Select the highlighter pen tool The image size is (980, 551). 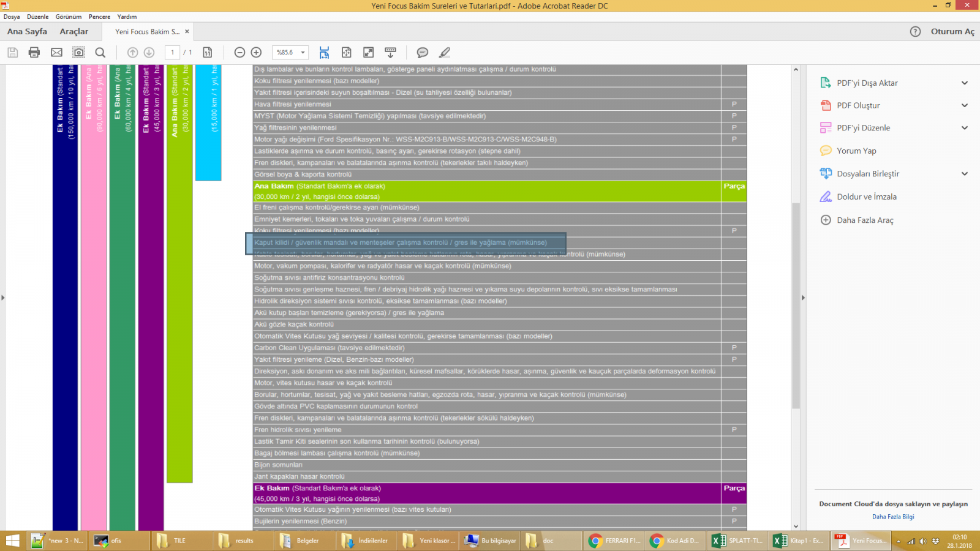445,53
